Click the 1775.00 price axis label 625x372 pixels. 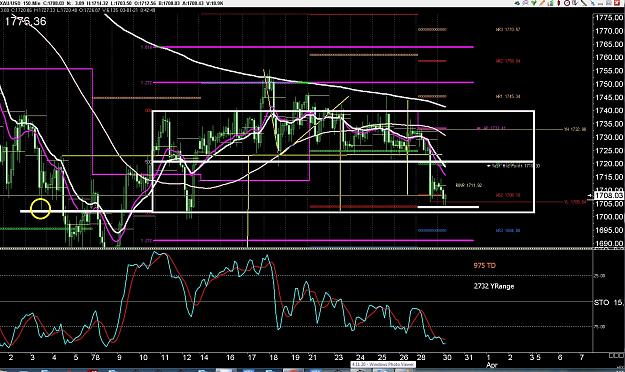pyautogui.click(x=609, y=18)
